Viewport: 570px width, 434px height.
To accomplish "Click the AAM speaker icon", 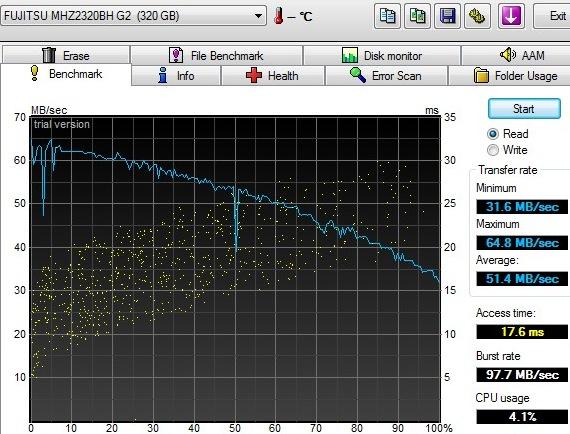I will pos(507,55).
